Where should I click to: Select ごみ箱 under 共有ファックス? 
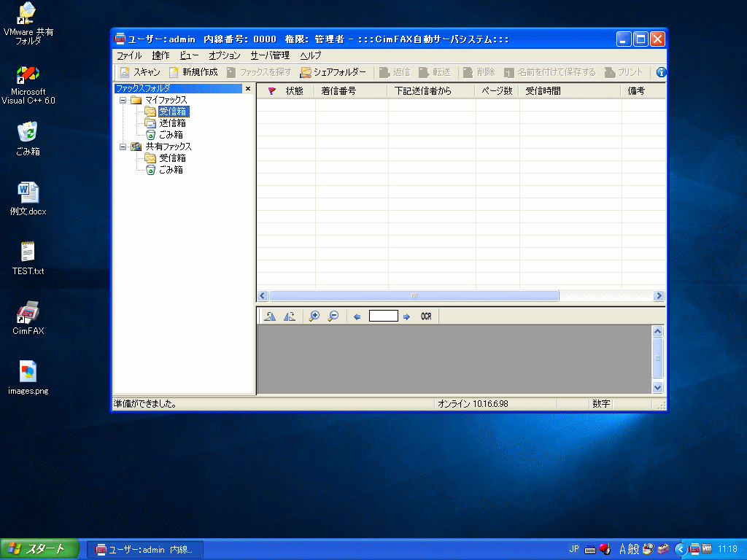pyautogui.click(x=171, y=170)
